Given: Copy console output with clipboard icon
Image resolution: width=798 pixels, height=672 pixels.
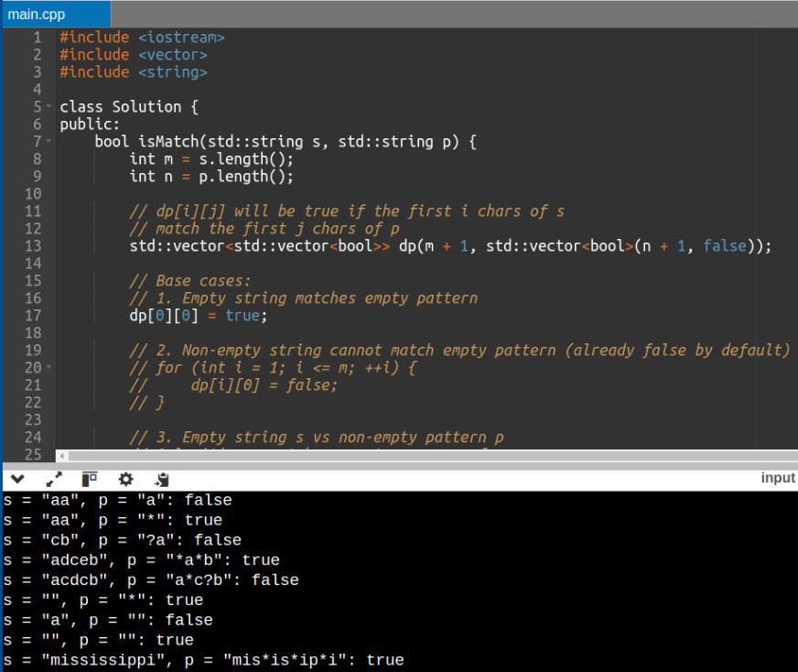Looking at the screenshot, I should tap(162, 479).
